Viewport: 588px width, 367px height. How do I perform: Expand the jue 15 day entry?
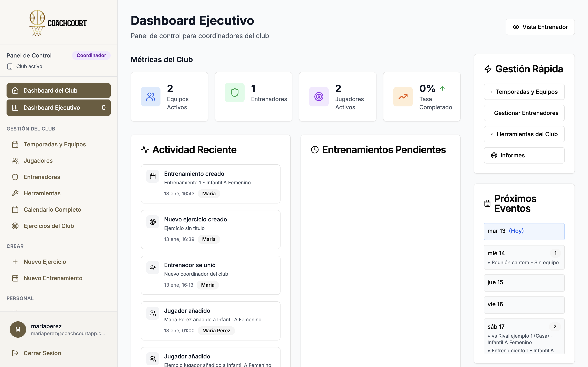[x=524, y=282]
